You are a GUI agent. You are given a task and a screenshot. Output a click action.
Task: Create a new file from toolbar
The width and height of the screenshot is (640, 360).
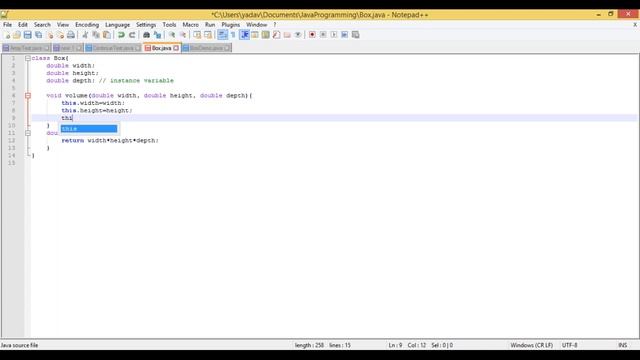(7, 35)
